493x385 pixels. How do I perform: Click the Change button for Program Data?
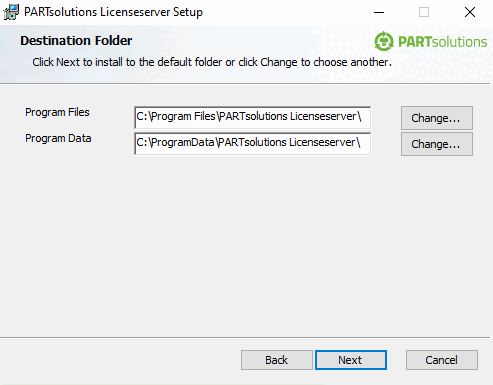point(437,144)
